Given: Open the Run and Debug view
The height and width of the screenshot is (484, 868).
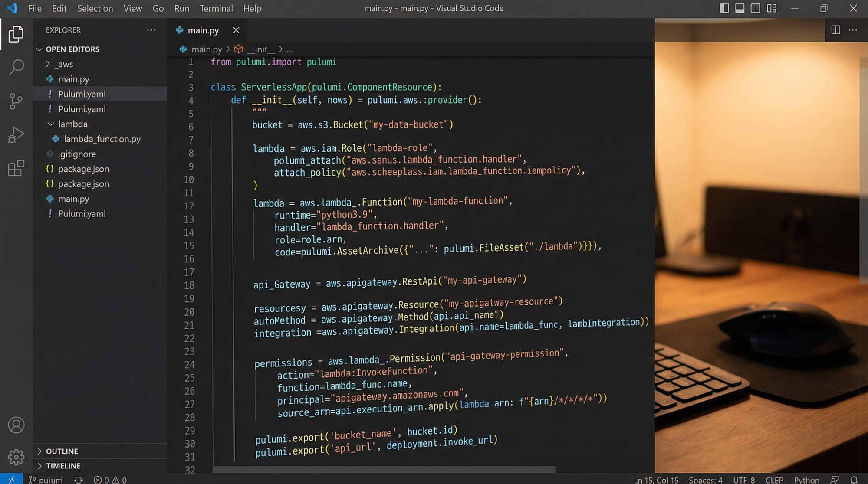Looking at the screenshot, I should tap(16, 134).
